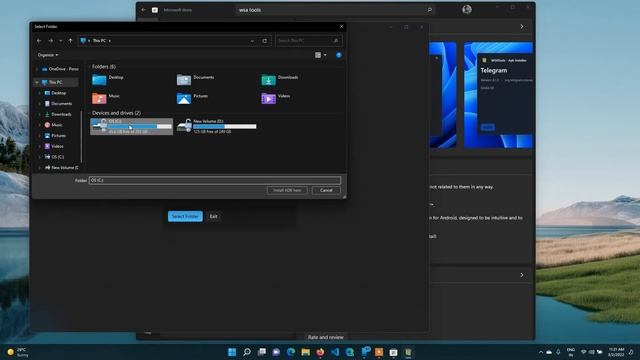
Task: Select Music in the navigation tree
Action: point(53,125)
